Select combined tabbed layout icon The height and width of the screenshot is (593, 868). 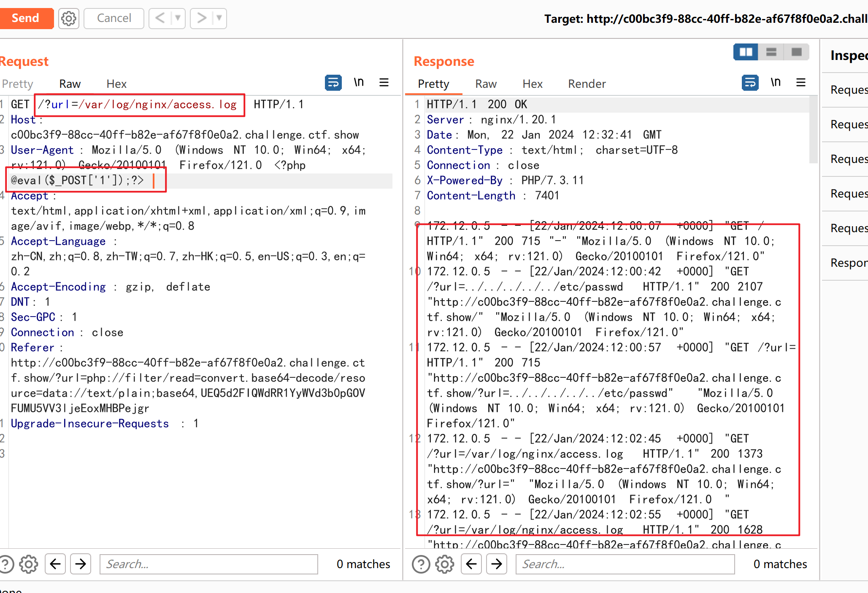pyautogui.click(x=796, y=52)
